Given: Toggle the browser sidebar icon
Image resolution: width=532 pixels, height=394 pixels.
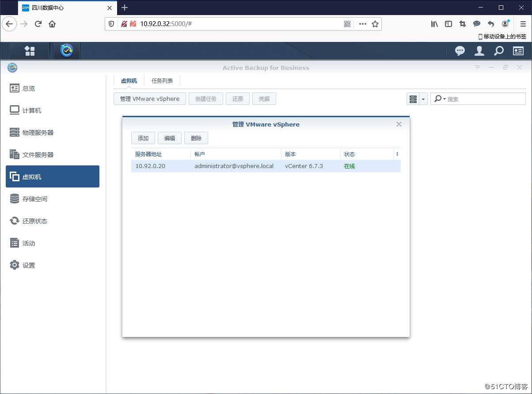Looking at the screenshot, I should point(448,24).
